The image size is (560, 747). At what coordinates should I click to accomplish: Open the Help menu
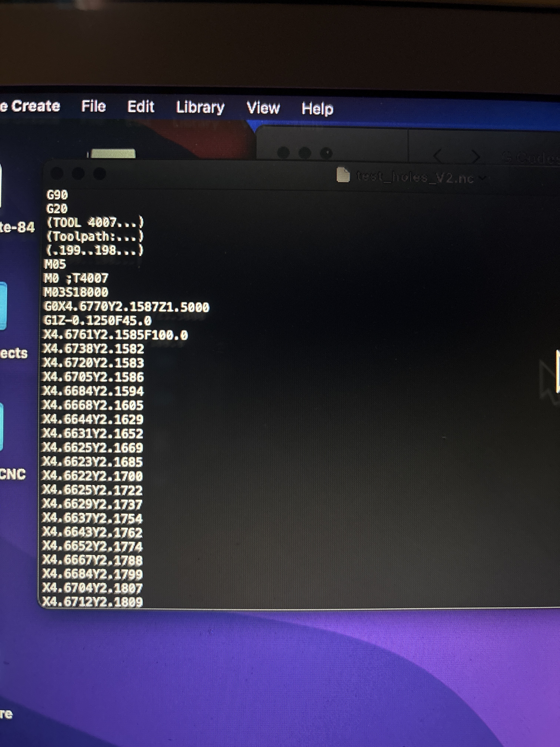click(317, 109)
